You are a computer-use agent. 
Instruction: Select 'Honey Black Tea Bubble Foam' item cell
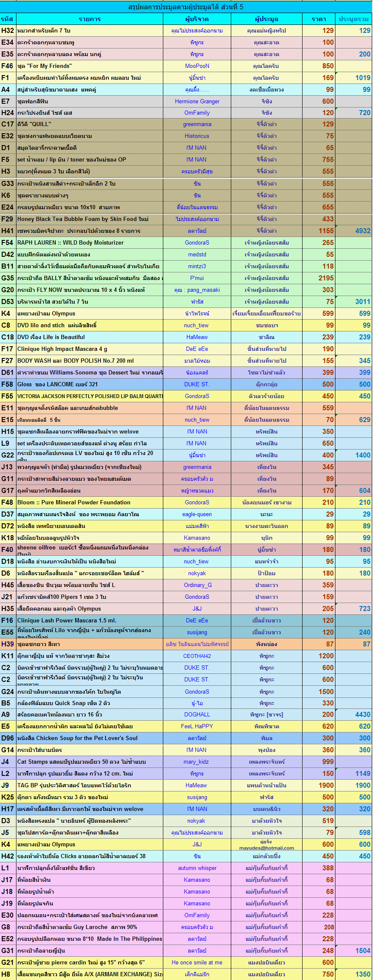(89, 219)
